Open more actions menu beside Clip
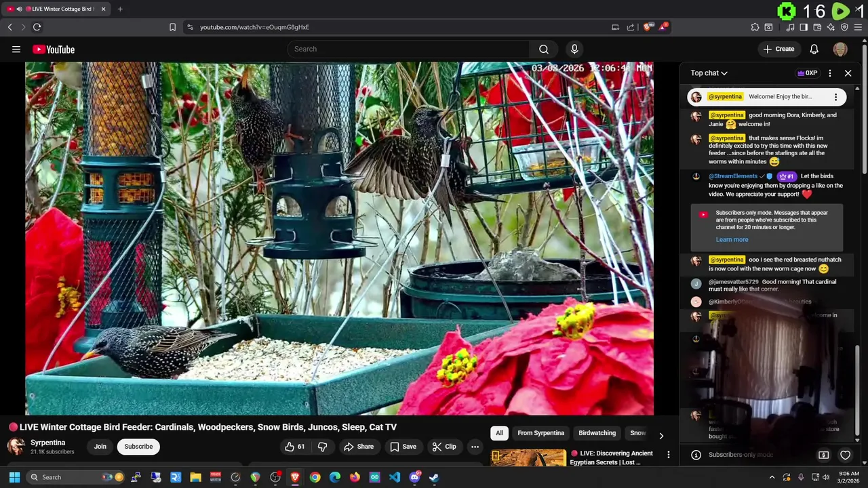The height and width of the screenshot is (488, 868). click(x=475, y=447)
